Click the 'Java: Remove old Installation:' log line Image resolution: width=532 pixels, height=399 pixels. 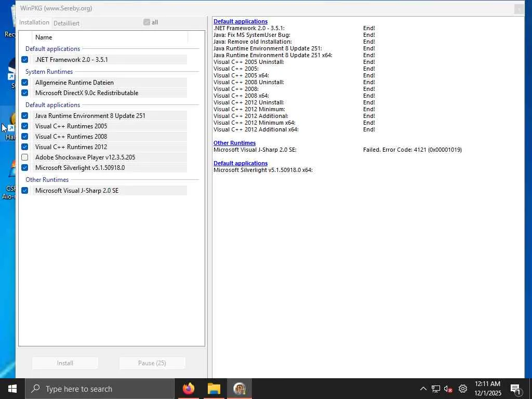pyautogui.click(x=253, y=42)
